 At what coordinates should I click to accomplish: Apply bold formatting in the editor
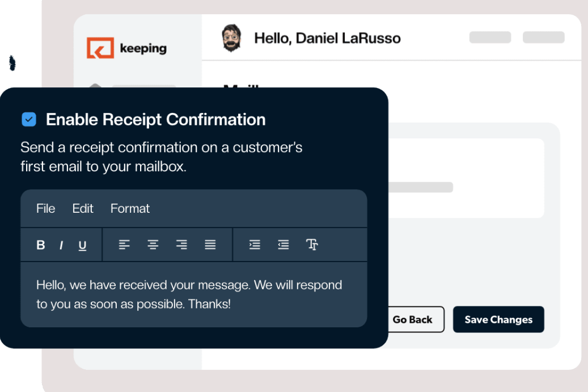pyautogui.click(x=40, y=245)
